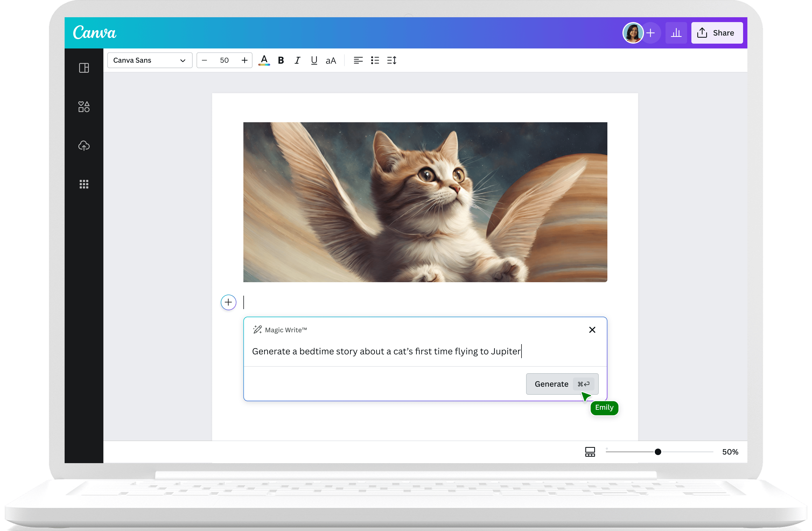812x531 pixels.
Task: Open the Templates panel in the sidebar
Action: pyautogui.click(x=83, y=68)
